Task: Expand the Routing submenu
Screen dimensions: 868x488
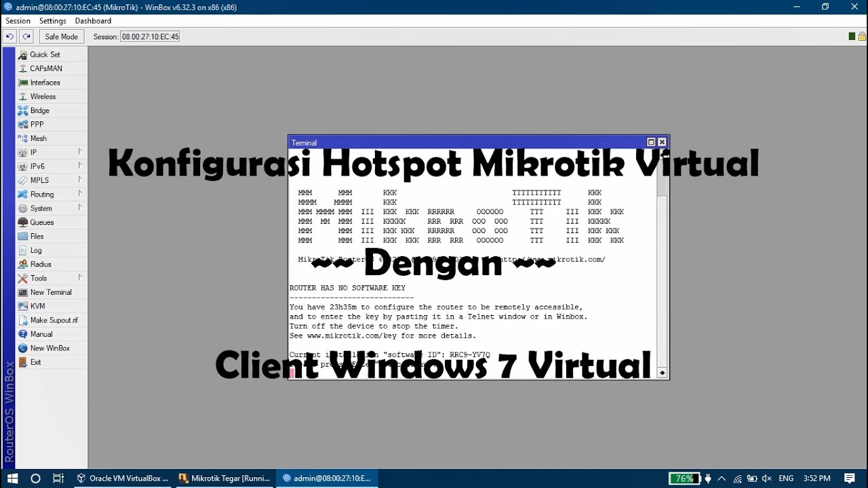Action: [x=52, y=195]
